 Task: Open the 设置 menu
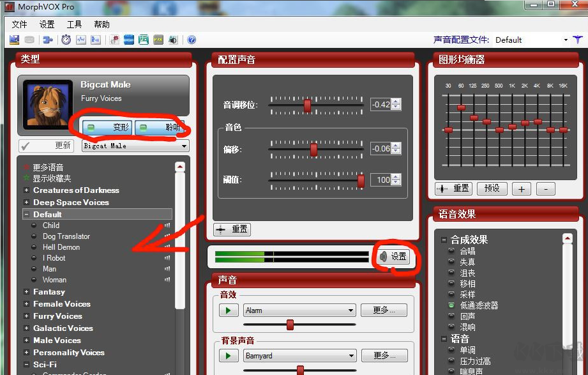[46, 24]
